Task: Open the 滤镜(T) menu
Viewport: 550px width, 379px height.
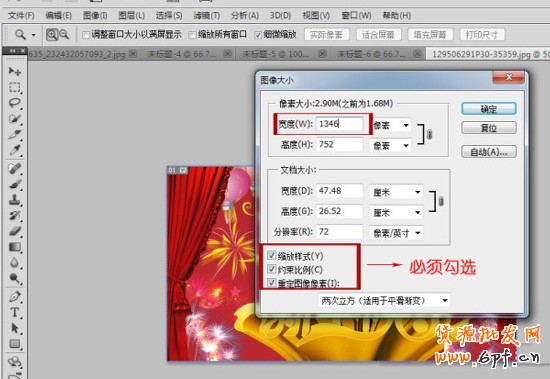Action: tap(207, 15)
